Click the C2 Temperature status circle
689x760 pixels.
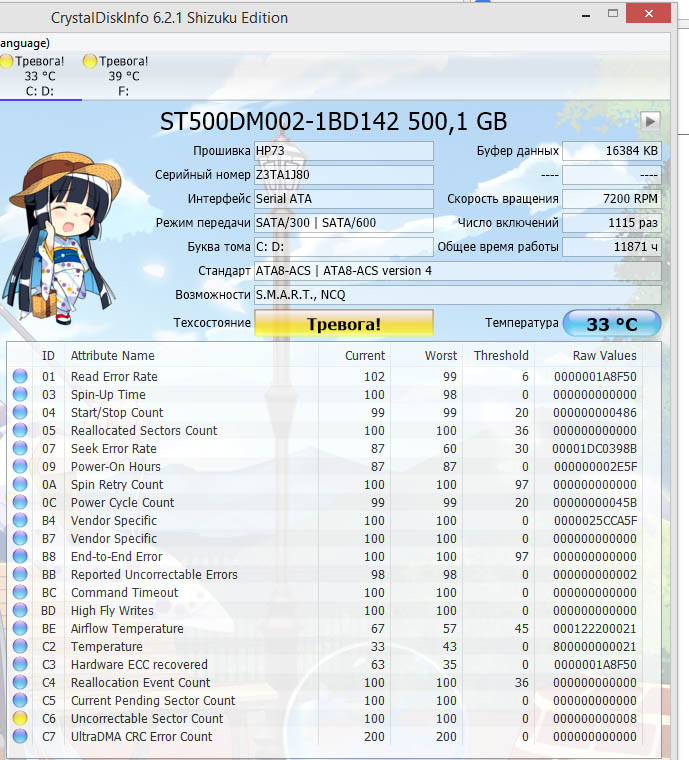click(20, 646)
